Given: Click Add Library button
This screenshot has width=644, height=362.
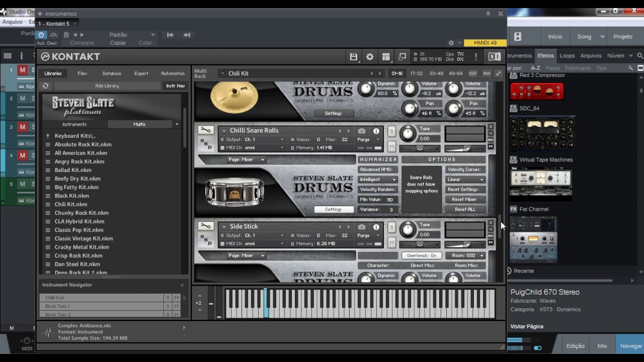Looking at the screenshot, I should point(107,86).
